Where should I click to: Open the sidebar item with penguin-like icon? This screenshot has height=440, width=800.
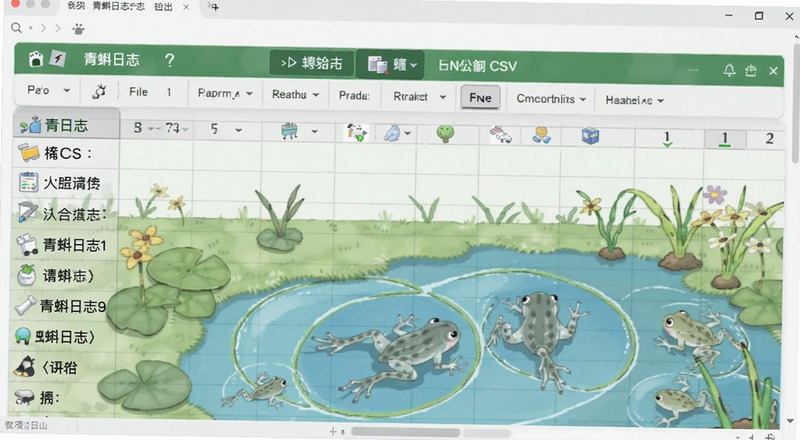(x=61, y=367)
